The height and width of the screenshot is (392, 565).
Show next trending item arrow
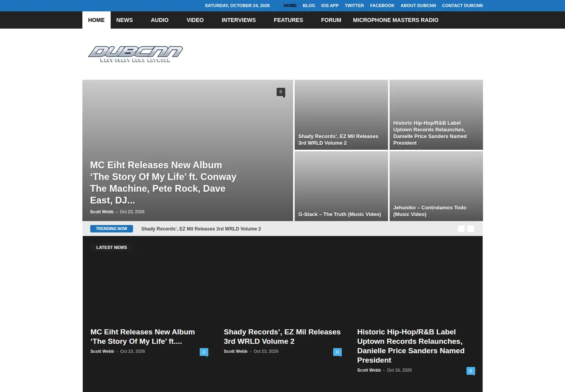point(471,229)
